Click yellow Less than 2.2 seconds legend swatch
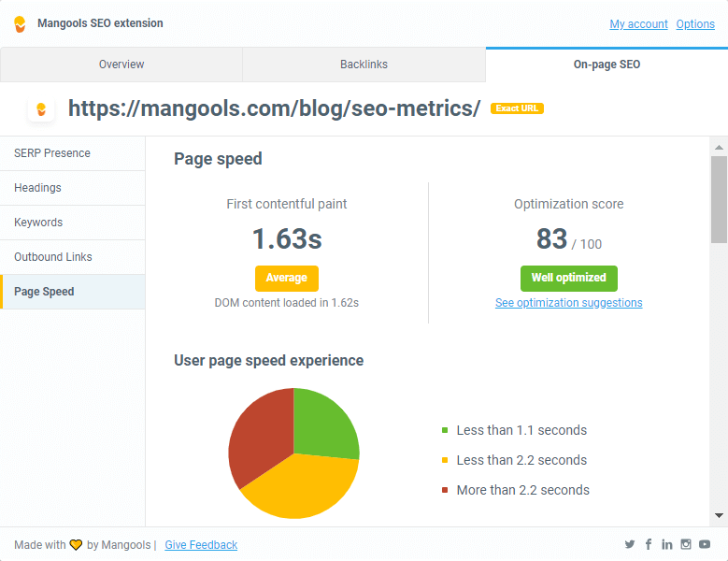The width and height of the screenshot is (728, 561). coord(445,460)
